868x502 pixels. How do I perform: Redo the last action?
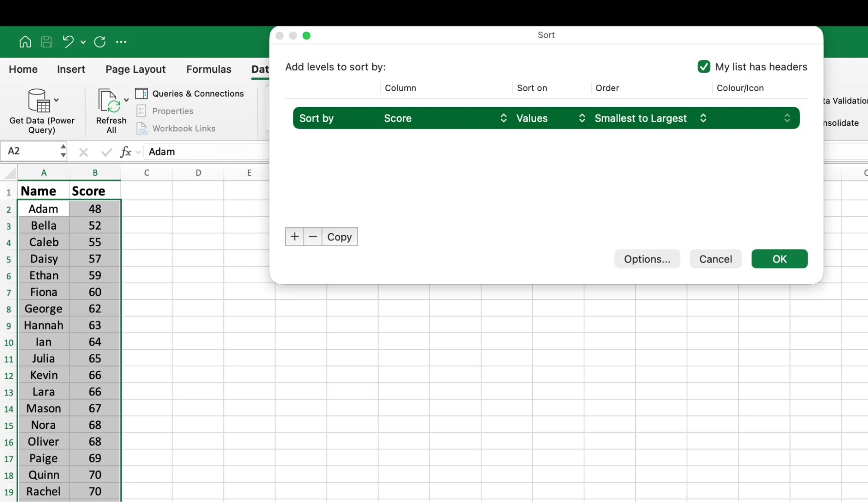pos(100,42)
